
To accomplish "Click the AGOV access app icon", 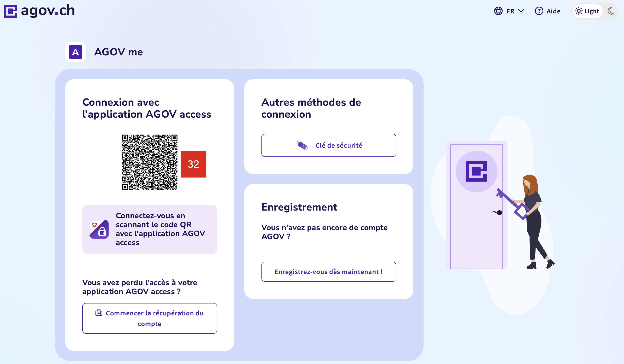I will tap(99, 229).
